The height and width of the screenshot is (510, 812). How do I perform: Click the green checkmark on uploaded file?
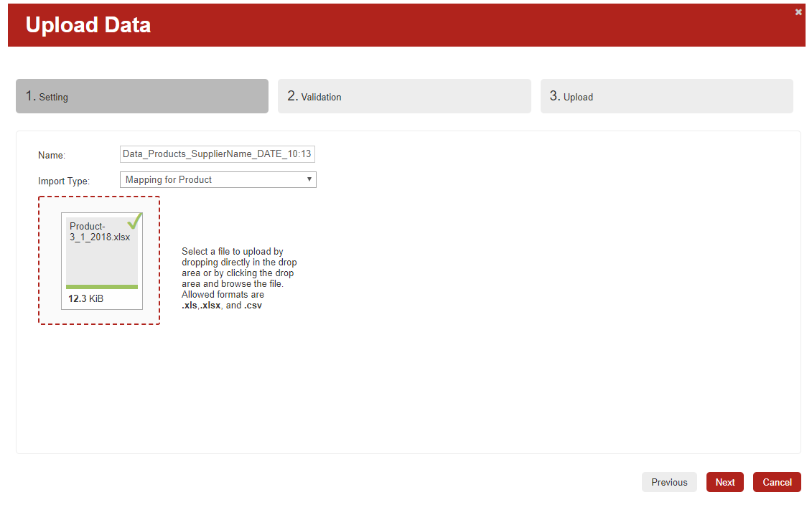click(x=135, y=221)
